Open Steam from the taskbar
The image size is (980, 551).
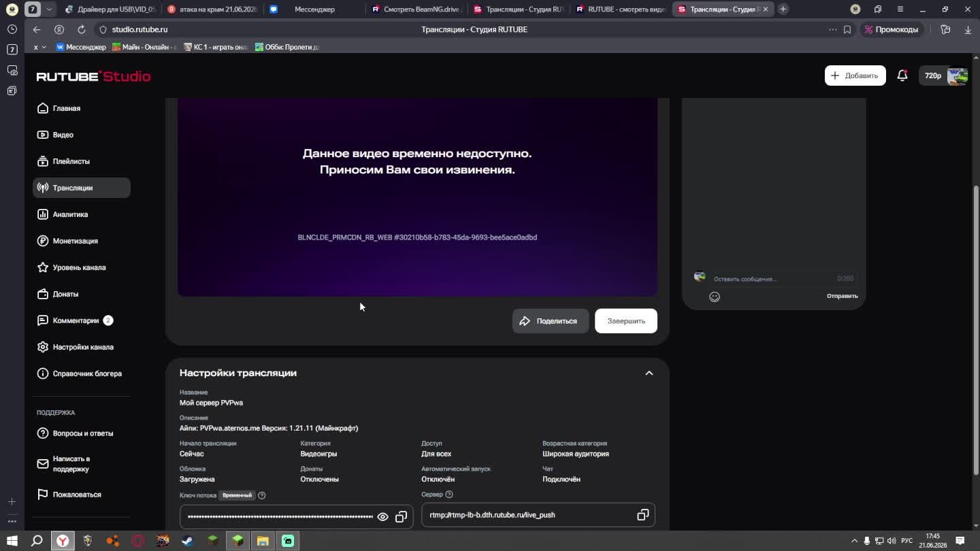point(187,541)
